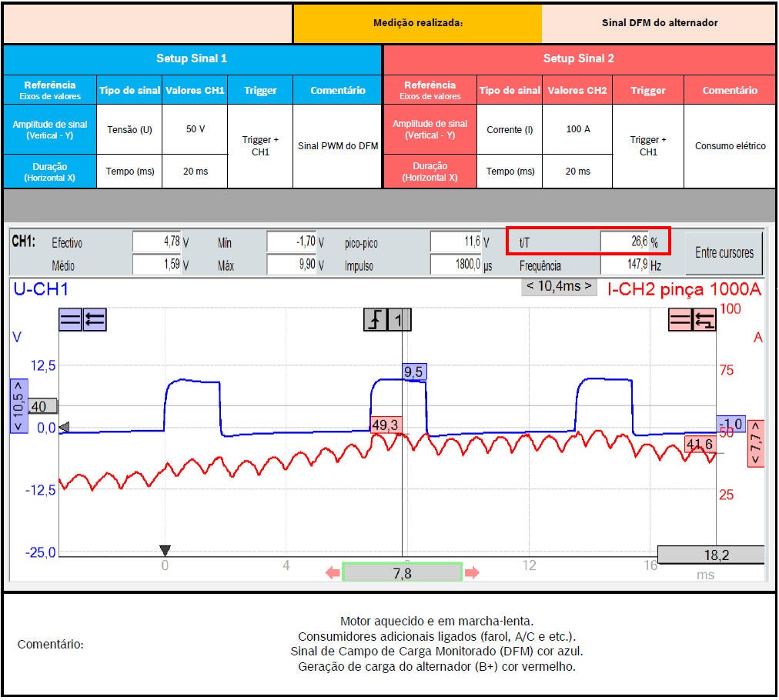Screen dimensions: 779x700
Task: Click the t/T duty cycle value 26,6
Action: [x=624, y=242]
